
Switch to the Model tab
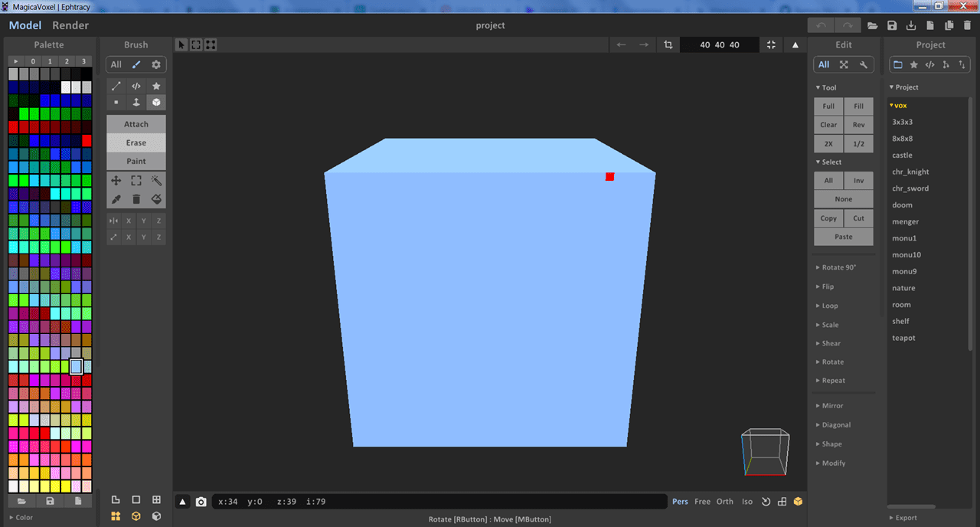pyautogui.click(x=25, y=25)
